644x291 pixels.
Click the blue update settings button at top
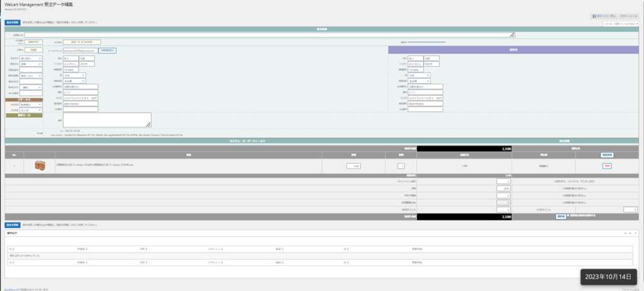pyautogui.click(x=12, y=22)
